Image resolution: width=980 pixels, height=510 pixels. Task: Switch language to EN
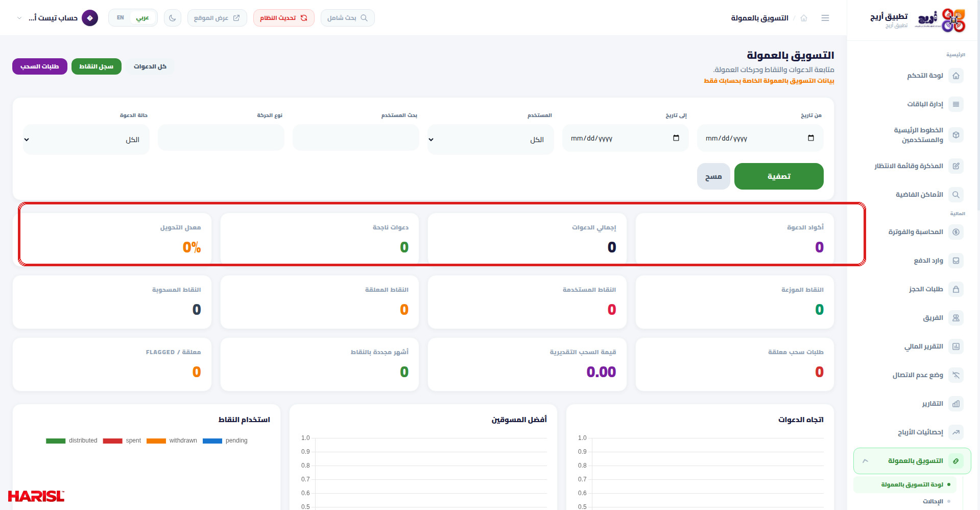point(121,18)
